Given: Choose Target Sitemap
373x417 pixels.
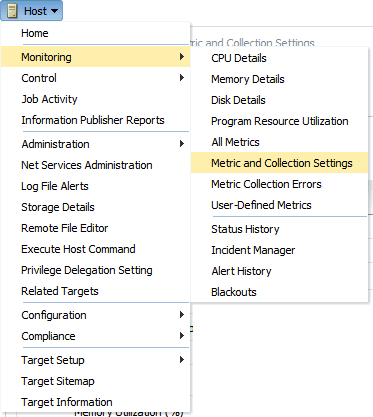Looking at the screenshot, I should coord(58,381).
